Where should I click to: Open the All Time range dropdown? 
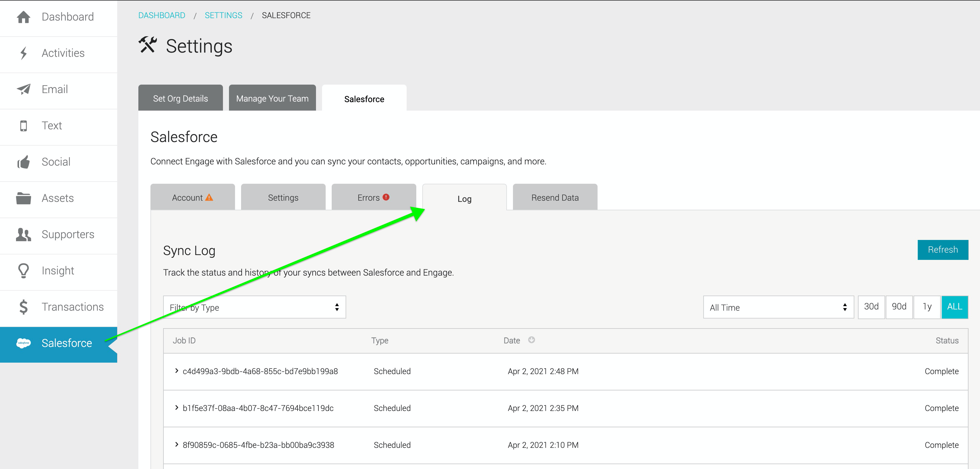pyautogui.click(x=779, y=307)
